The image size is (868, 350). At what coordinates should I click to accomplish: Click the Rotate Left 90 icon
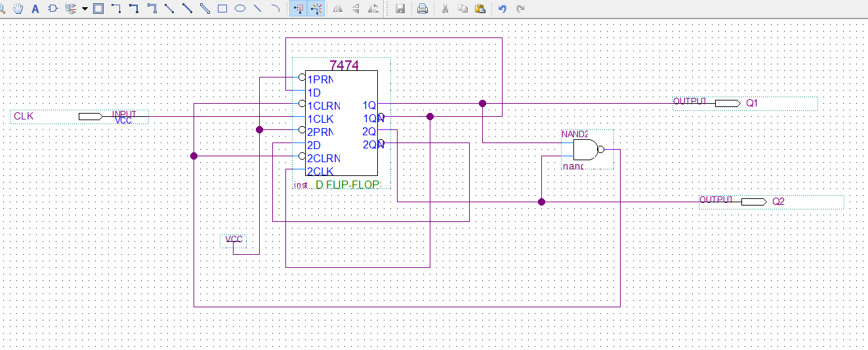pyautogui.click(x=373, y=9)
